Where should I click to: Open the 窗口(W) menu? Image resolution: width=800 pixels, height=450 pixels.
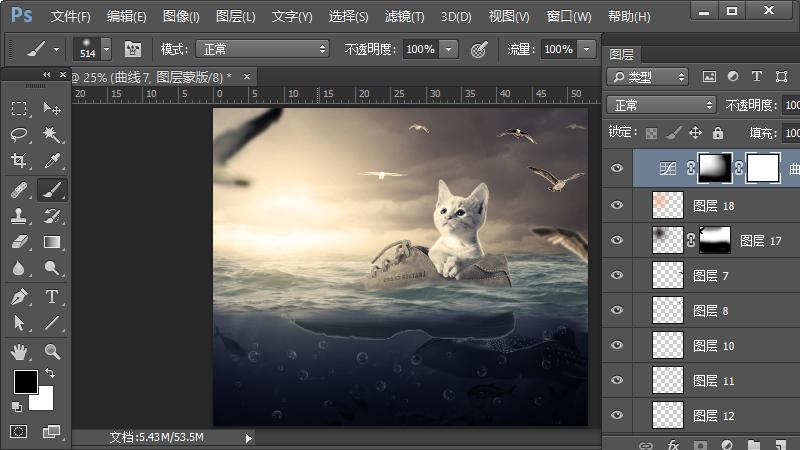pyautogui.click(x=569, y=16)
